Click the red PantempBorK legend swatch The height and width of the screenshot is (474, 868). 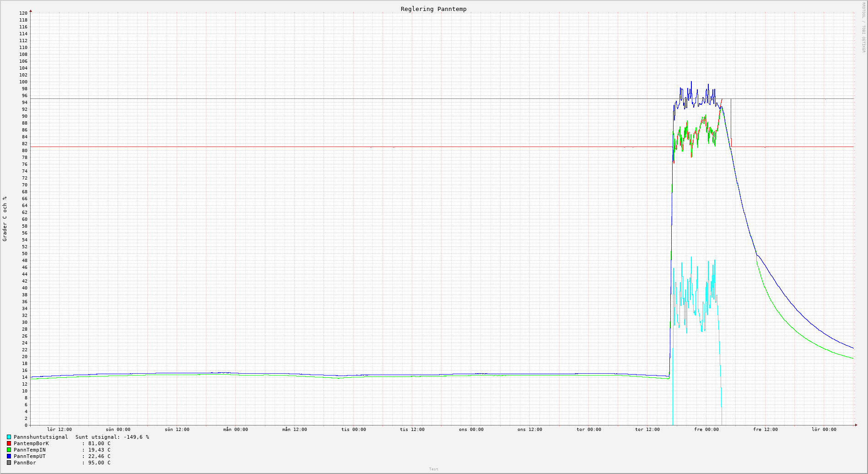(9, 443)
